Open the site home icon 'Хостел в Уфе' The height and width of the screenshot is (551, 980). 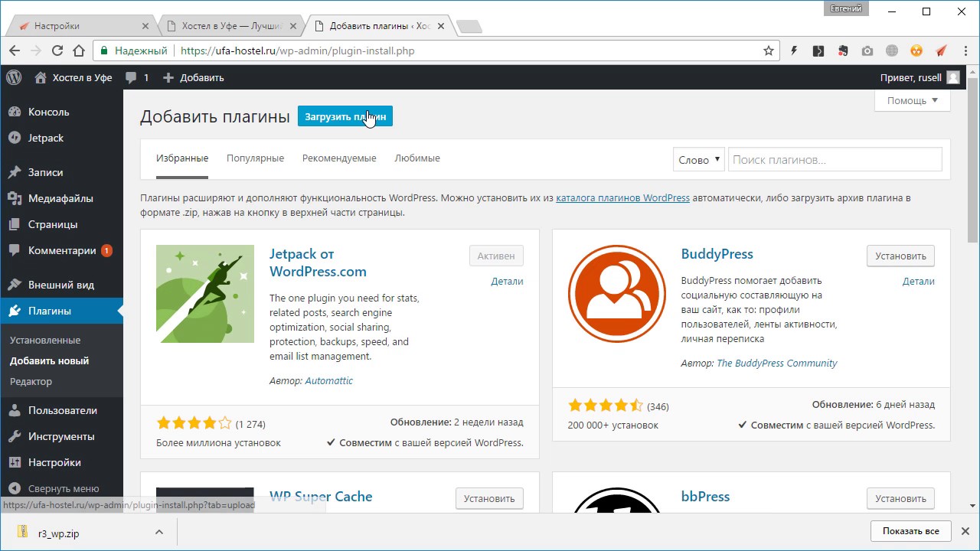73,77
